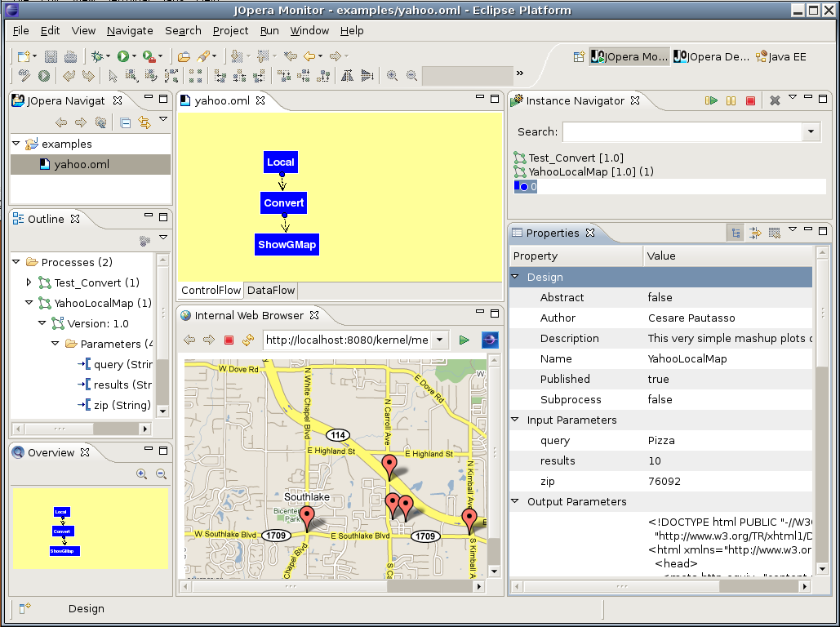Click the Instance Navigator Search field

[682, 131]
